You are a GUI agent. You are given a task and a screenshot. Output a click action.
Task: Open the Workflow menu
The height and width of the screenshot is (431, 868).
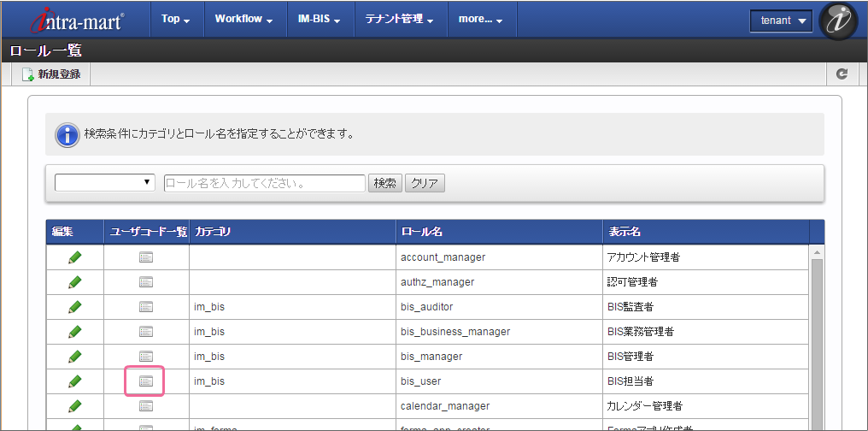243,19
